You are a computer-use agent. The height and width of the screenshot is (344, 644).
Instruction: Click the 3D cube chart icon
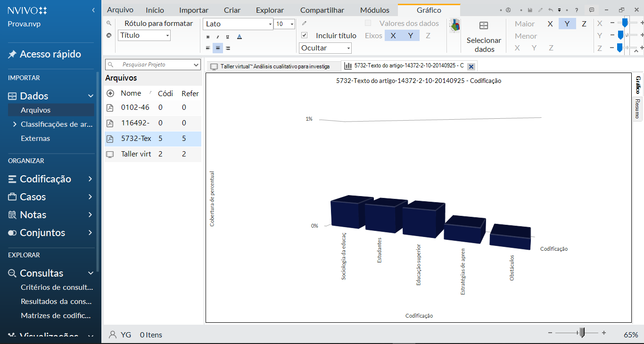(x=455, y=26)
